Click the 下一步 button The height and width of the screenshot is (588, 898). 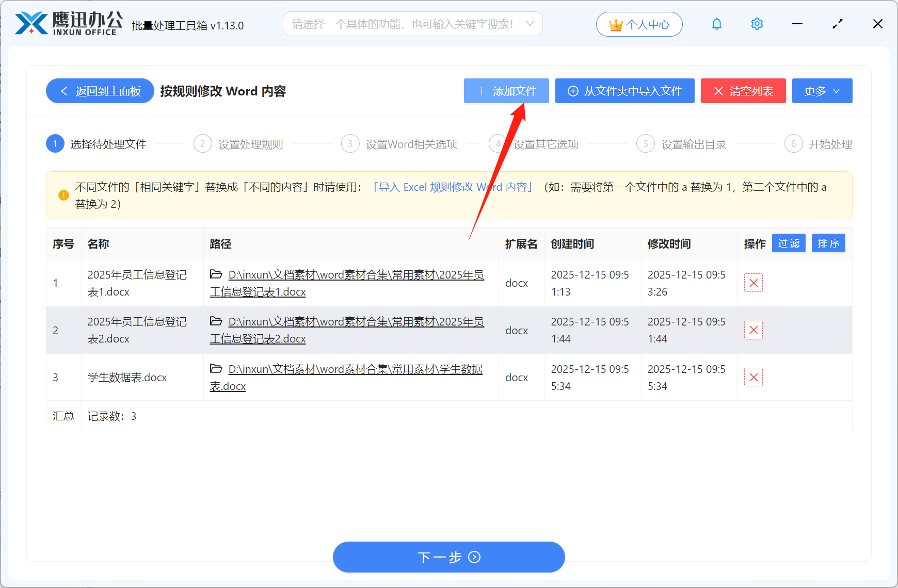(x=448, y=557)
